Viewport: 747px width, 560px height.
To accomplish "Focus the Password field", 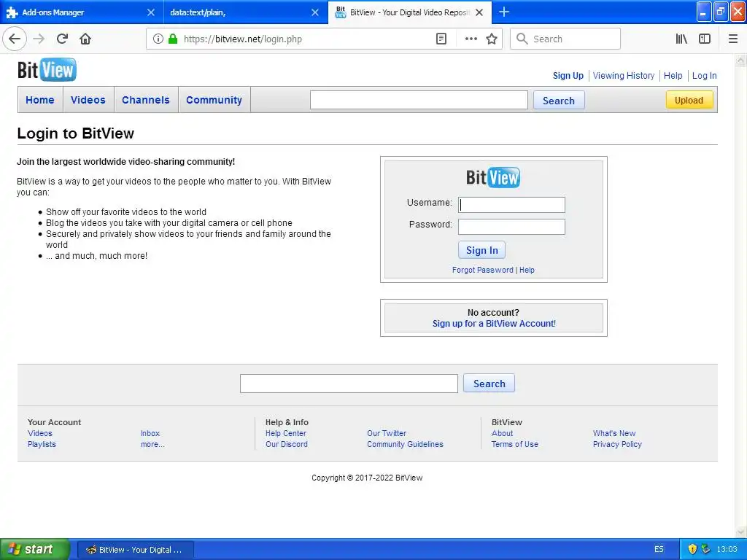I will pyautogui.click(x=511, y=227).
